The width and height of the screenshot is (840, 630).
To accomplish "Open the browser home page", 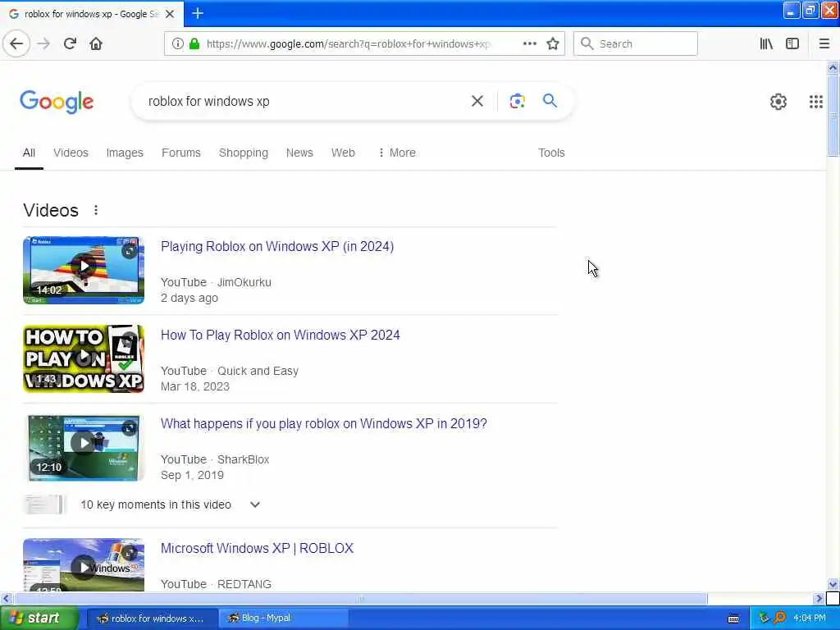I will pos(96,44).
